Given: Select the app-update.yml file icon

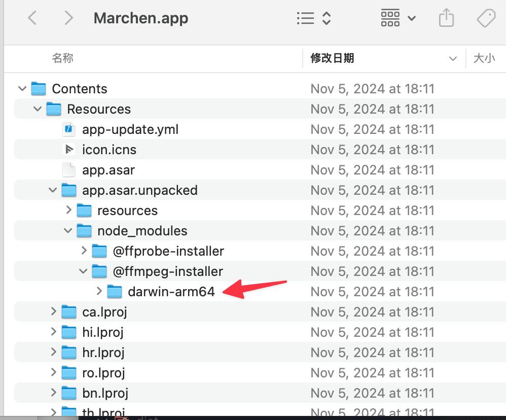Looking at the screenshot, I should pos(68,129).
